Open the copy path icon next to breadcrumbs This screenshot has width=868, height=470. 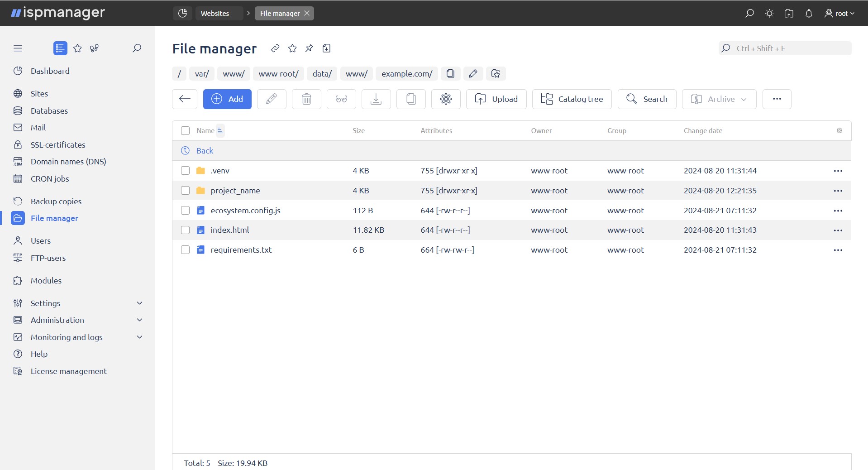(451, 73)
